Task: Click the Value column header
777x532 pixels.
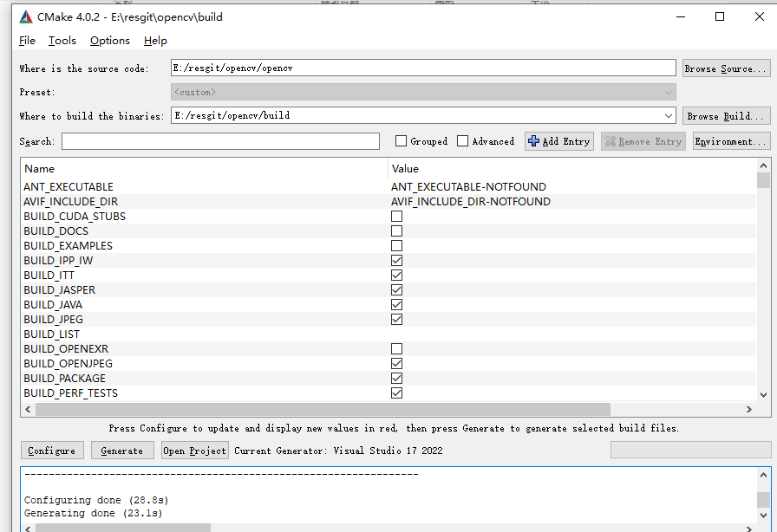Action: [x=405, y=168]
